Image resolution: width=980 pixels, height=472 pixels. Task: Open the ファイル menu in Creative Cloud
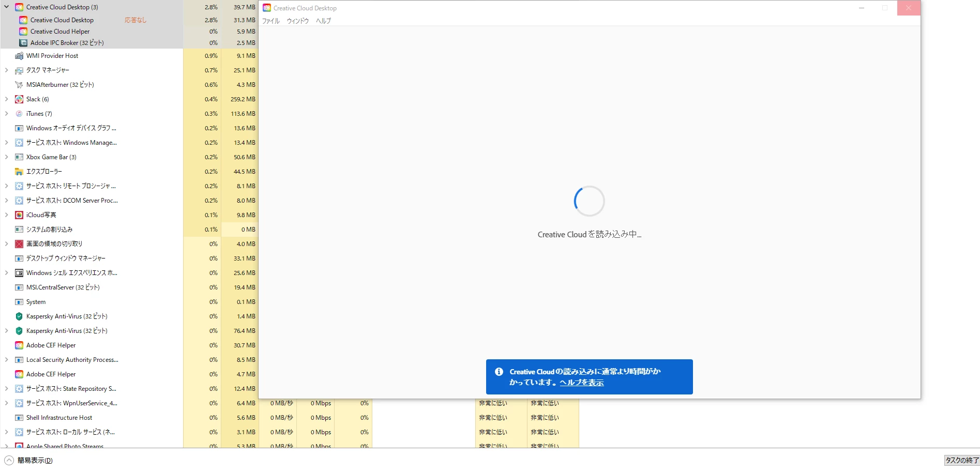tap(271, 21)
